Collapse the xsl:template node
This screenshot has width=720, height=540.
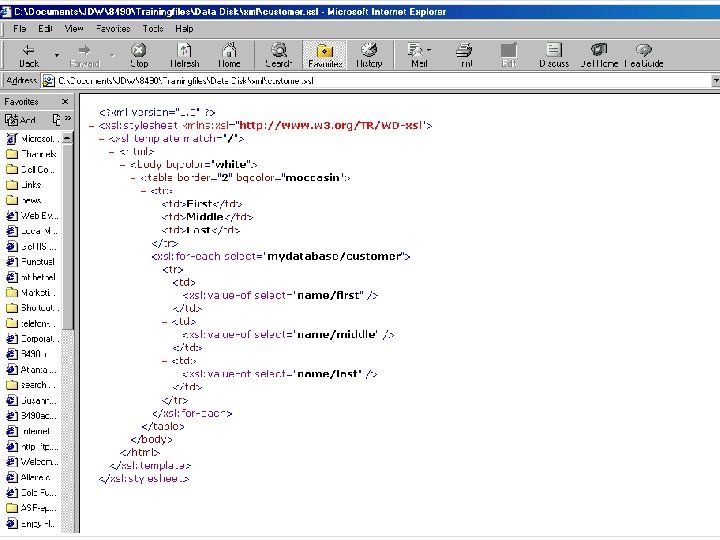[101, 138]
